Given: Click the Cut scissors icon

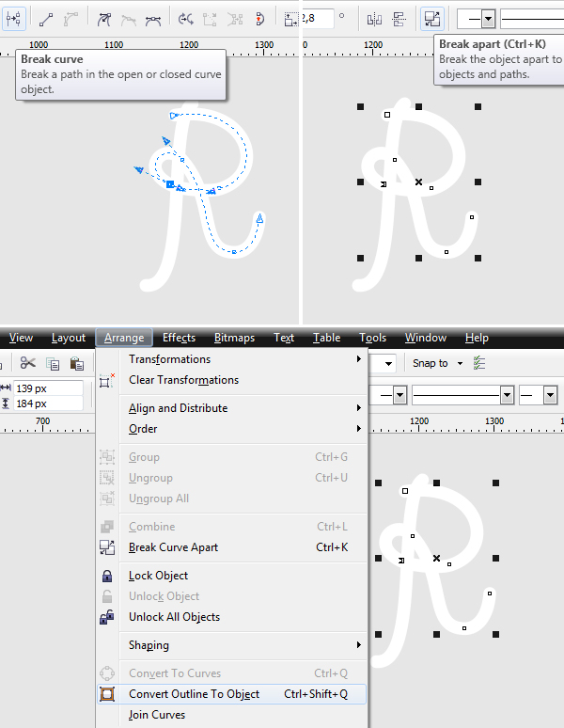Looking at the screenshot, I should [x=28, y=363].
